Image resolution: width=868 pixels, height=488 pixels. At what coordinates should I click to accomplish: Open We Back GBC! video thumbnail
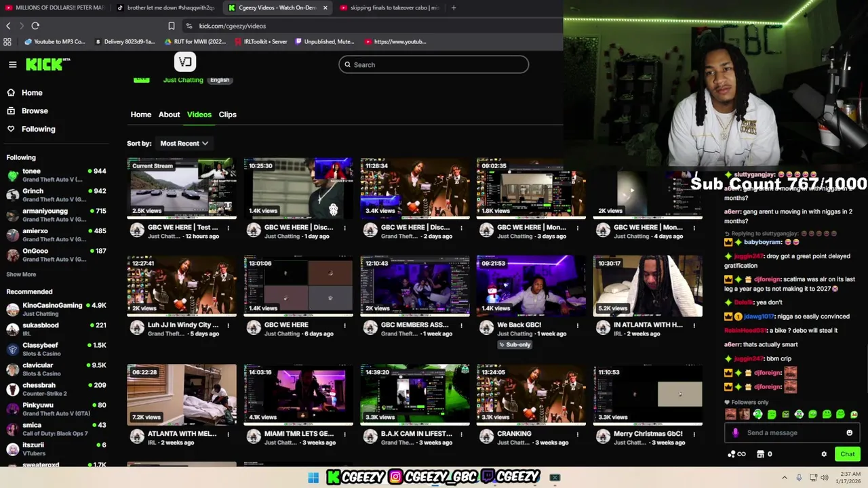[531, 285]
